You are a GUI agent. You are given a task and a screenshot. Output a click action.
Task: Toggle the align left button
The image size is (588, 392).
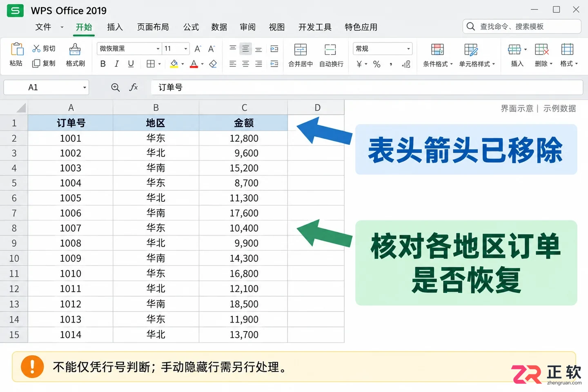pyautogui.click(x=233, y=64)
